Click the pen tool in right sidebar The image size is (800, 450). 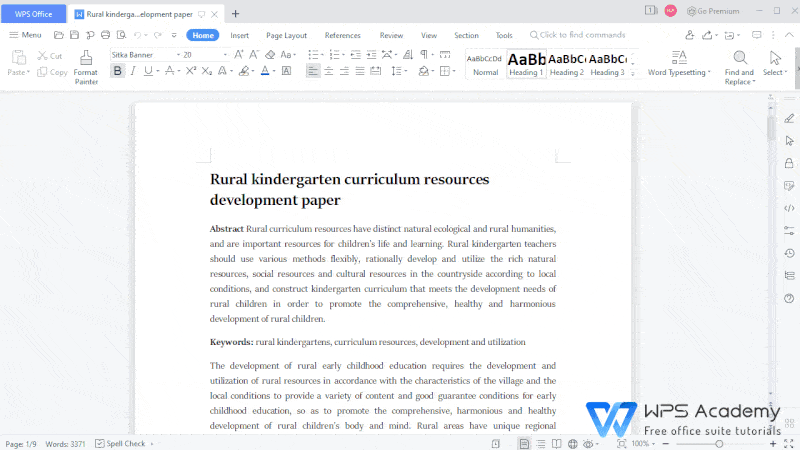[789, 118]
